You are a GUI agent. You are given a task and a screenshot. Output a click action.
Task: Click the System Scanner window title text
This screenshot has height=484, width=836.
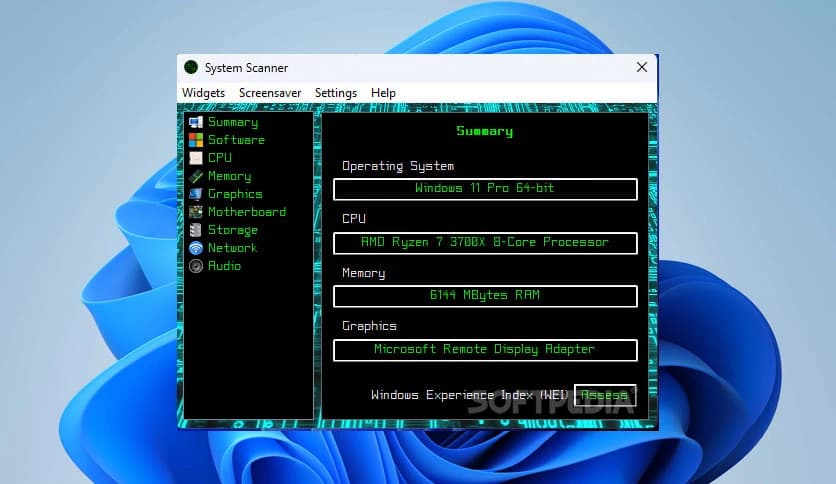pyautogui.click(x=246, y=68)
